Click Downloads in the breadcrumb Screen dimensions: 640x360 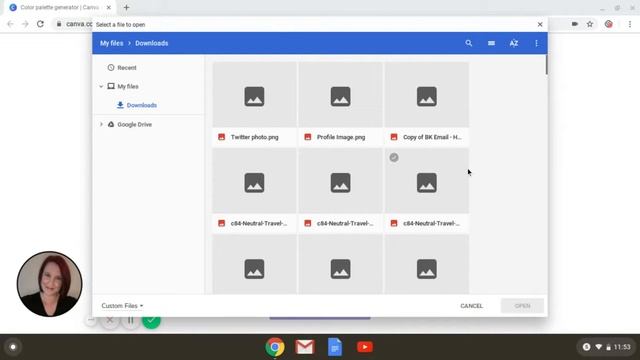click(151, 43)
